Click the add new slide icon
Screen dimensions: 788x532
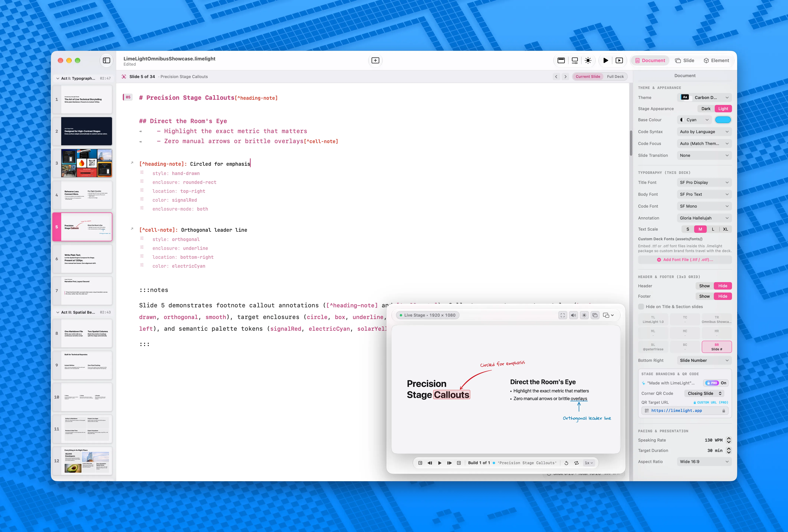click(375, 60)
